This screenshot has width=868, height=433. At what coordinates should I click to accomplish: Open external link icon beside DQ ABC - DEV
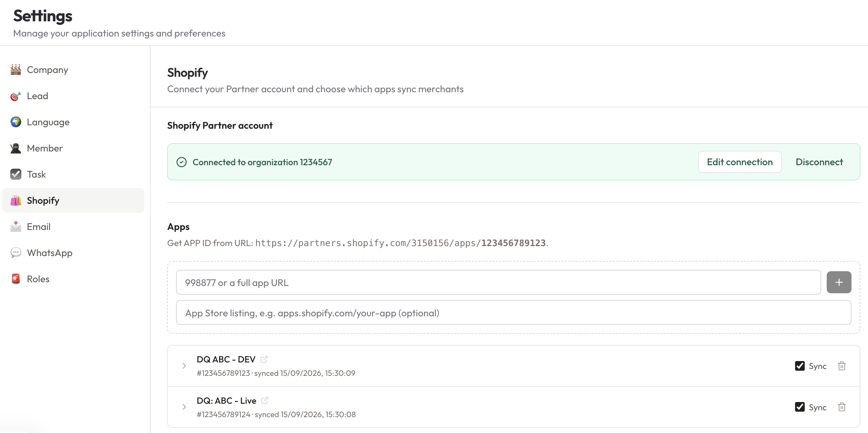264,359
